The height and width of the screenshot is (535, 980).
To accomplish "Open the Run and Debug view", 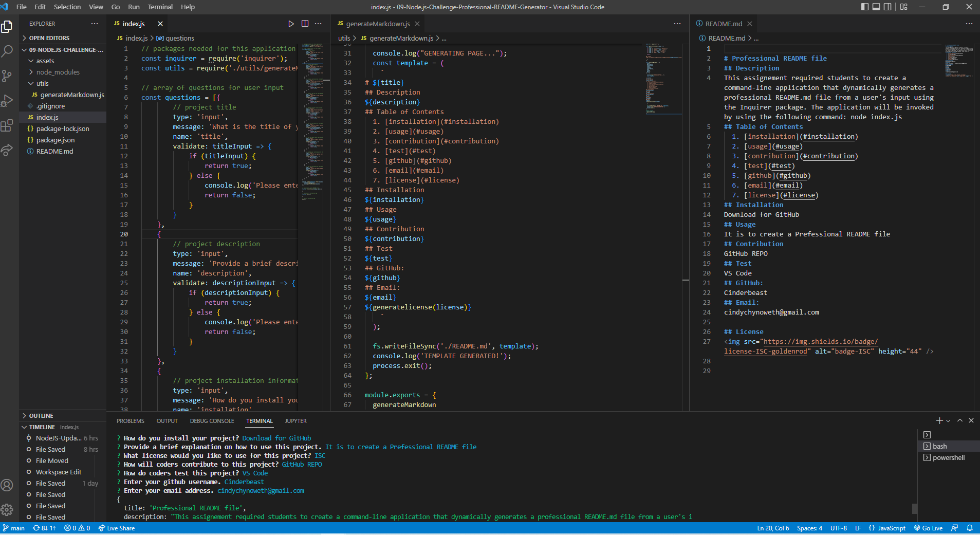I will click(8, 101).
